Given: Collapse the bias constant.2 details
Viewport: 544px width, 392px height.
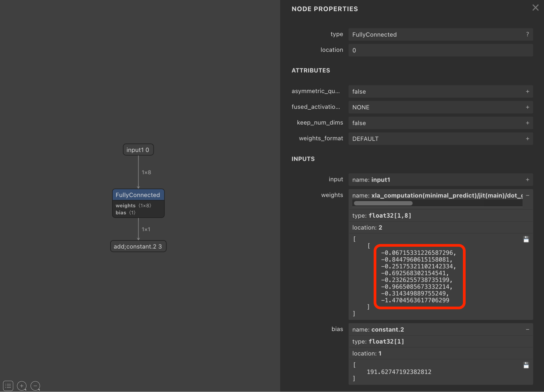Looking at the screenshot, I should click(527, 329).
